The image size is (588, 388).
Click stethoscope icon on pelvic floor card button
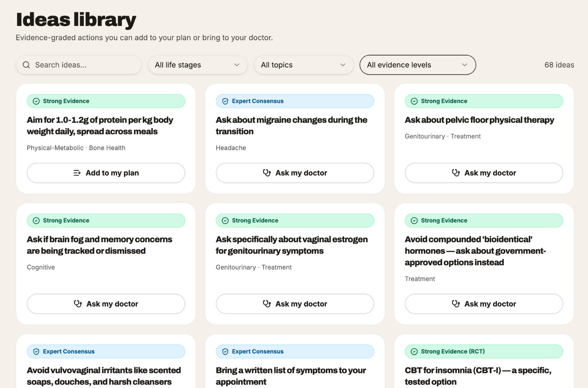[456, 173]
